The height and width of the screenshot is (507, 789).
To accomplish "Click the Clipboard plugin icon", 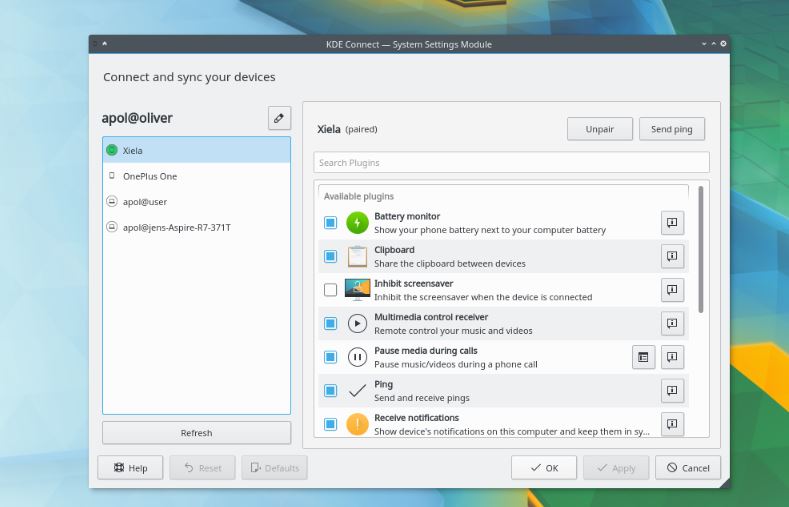I will point(357,257).
